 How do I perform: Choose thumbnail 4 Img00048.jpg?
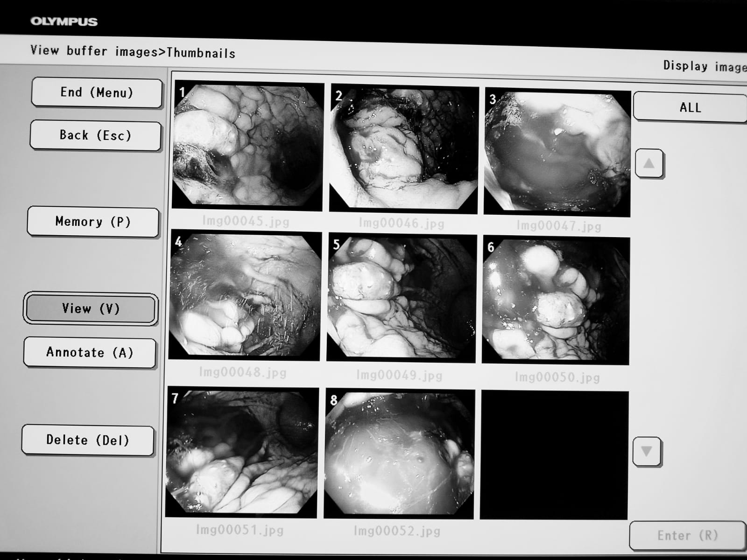[x=245, y=296]
